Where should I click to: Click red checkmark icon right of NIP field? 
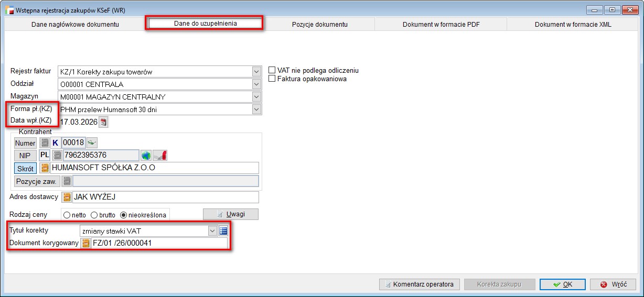click(x=162, y=155)
